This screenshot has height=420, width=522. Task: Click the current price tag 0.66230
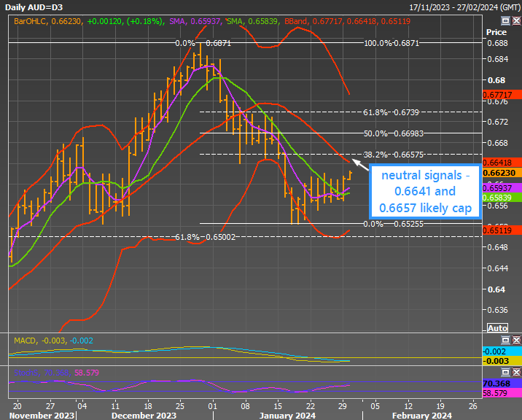(502, 173)
